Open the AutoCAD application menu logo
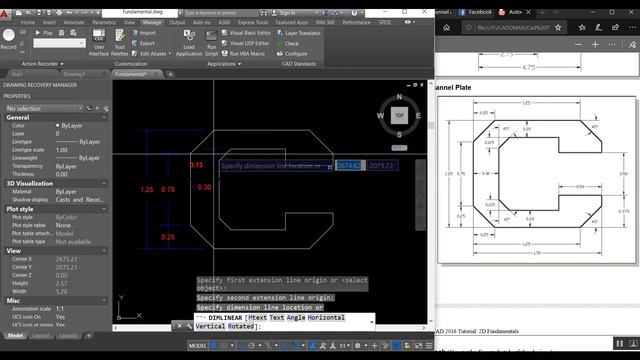 (4, 14)
